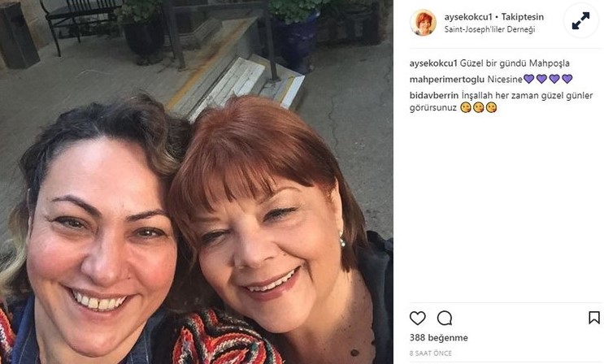Open the aysekokcu1 profile avatar
604x364 pixels.
424,23
